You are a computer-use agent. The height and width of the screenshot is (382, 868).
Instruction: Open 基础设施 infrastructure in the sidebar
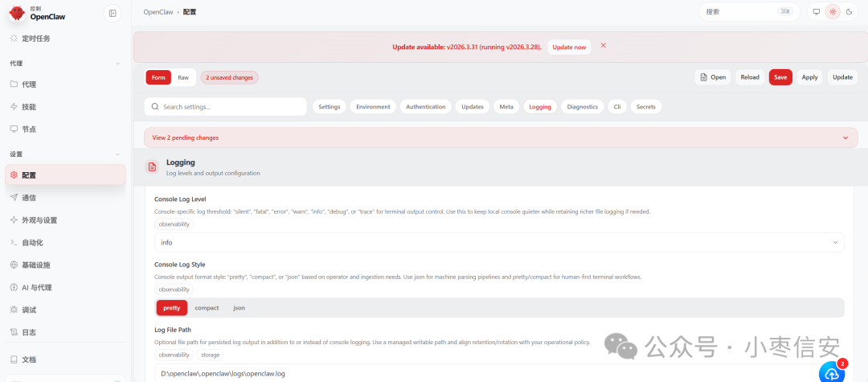point(65,265)
